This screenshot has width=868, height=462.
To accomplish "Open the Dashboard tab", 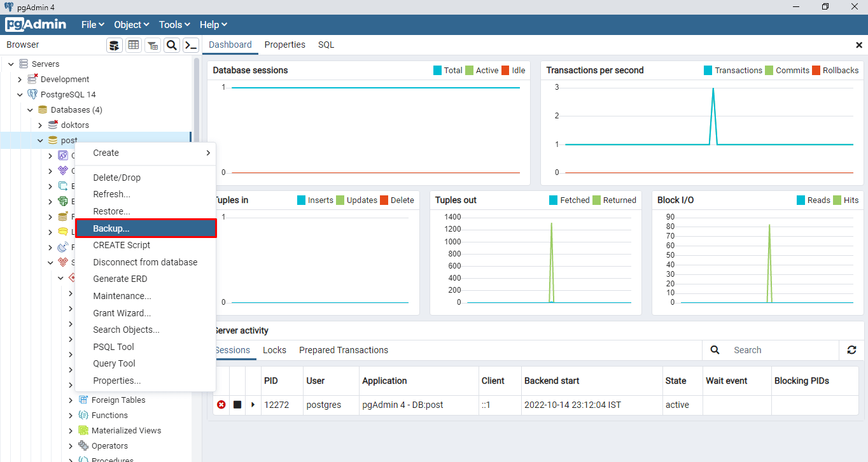I will coord(230,45).
